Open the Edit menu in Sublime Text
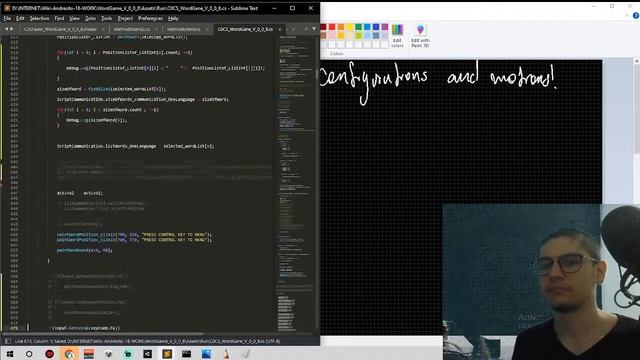 point(20,18)
